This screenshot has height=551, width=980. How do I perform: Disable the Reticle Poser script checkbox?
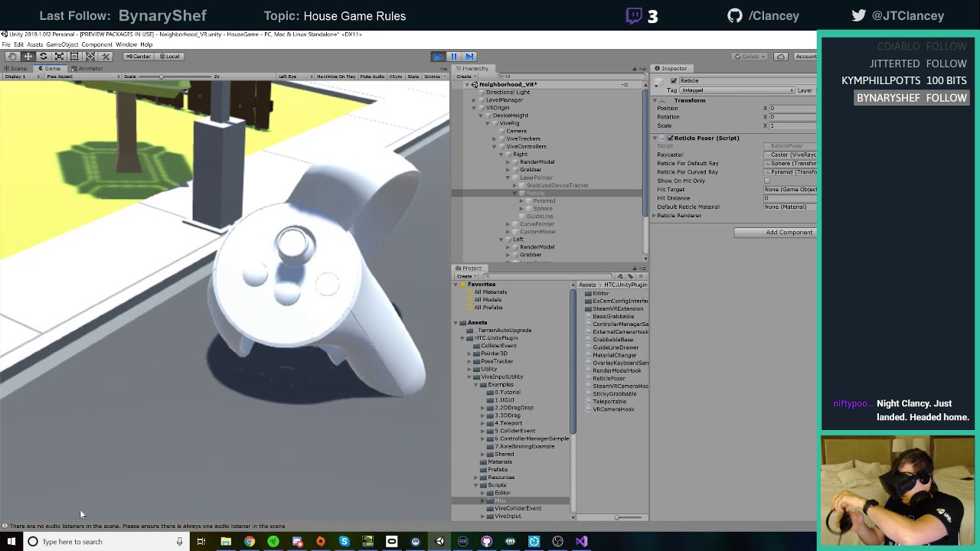coord(670,139)
